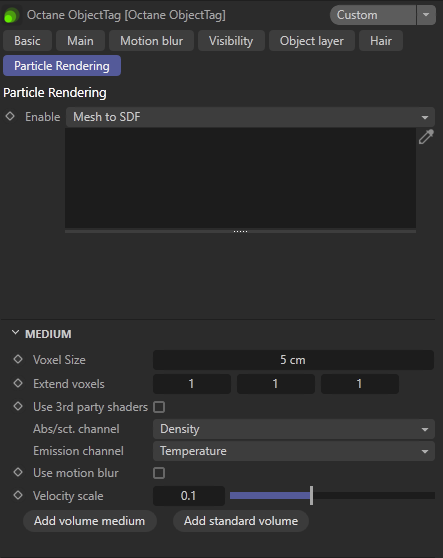This screenshot has width=443, height=558.
Task: Toggle keyframe diamond for Use motion blur
Action: pyautogui.click(x=18, y=472)
